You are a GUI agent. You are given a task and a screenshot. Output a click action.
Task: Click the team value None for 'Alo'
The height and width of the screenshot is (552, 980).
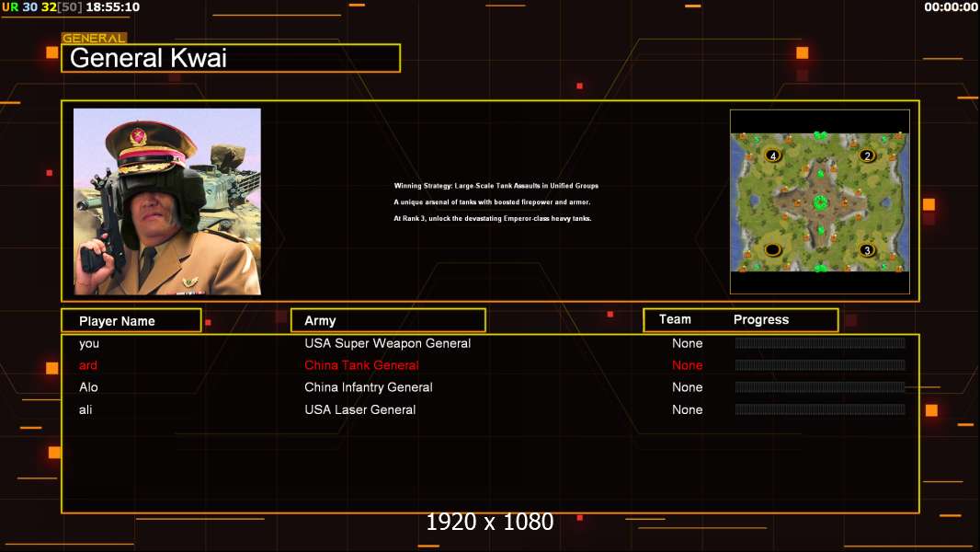(x=688, y=387)
